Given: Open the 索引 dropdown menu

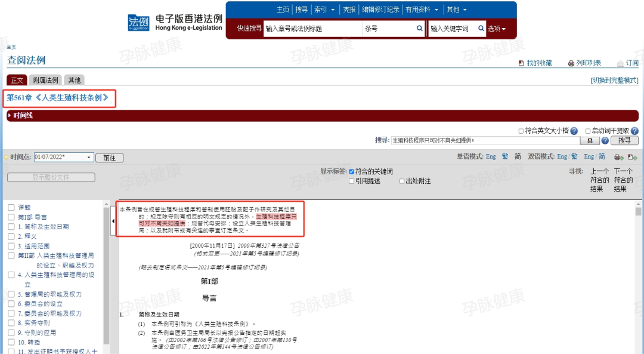Looking at the screenshot, I should click(324, 10).
